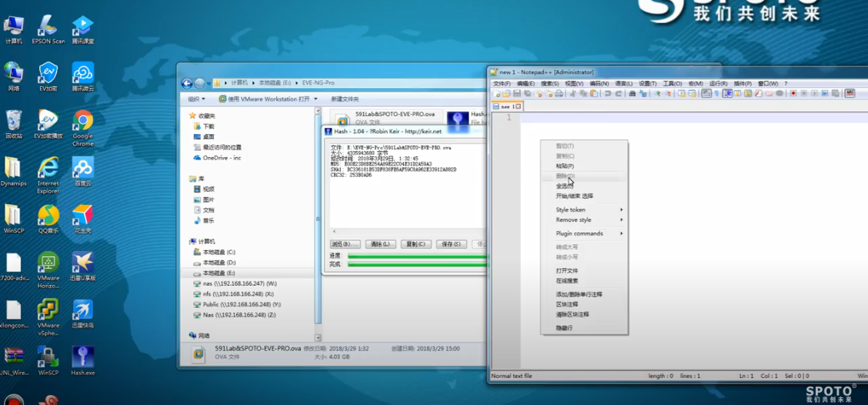This screenshot has width=868, height=405.
Task: Click the Open file toolbar icon in Notepad++
Action: coord(506,93)
